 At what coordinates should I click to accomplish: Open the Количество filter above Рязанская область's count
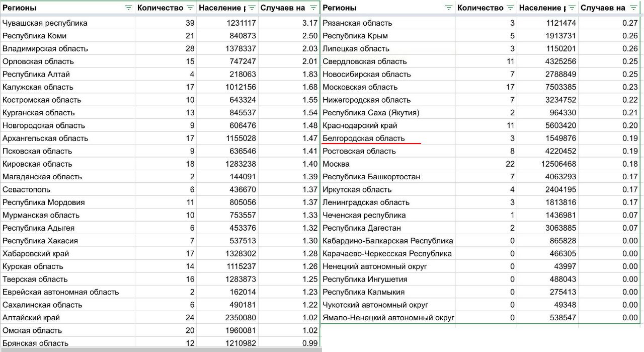pyautogui.click(x=511, y=8)
